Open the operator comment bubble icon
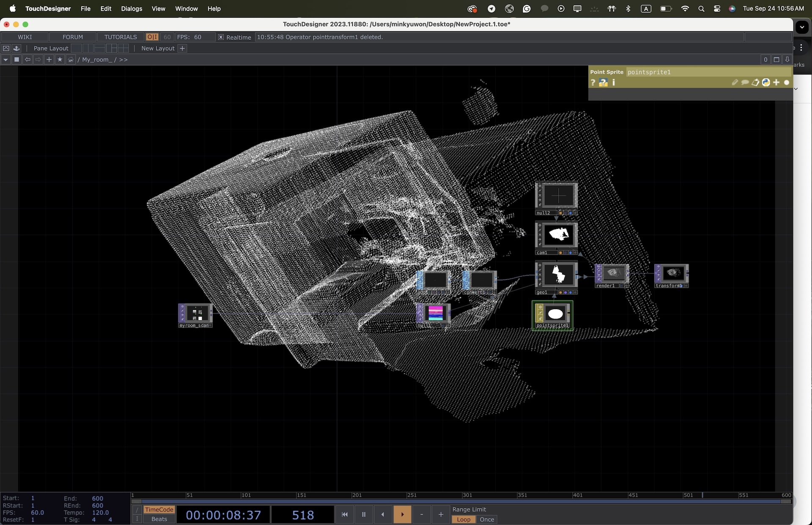812x525 pixels. (745, 82)
